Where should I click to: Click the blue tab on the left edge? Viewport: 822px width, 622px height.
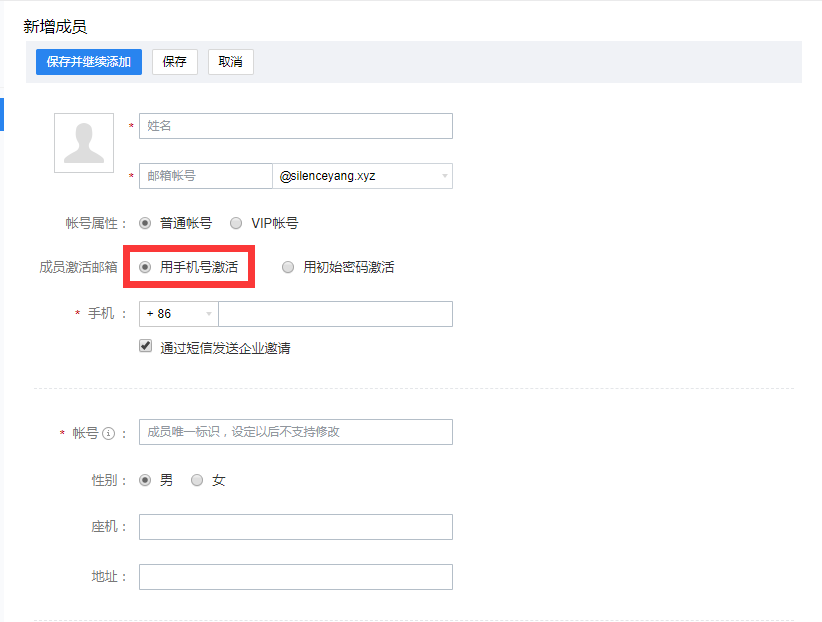tap(3, 115)
